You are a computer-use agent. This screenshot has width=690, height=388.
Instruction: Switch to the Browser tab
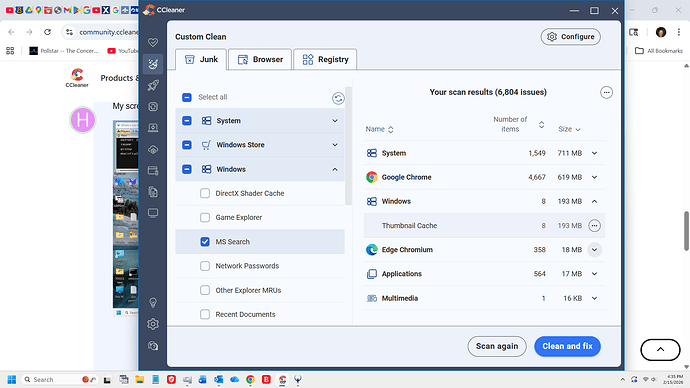[260, 59]
